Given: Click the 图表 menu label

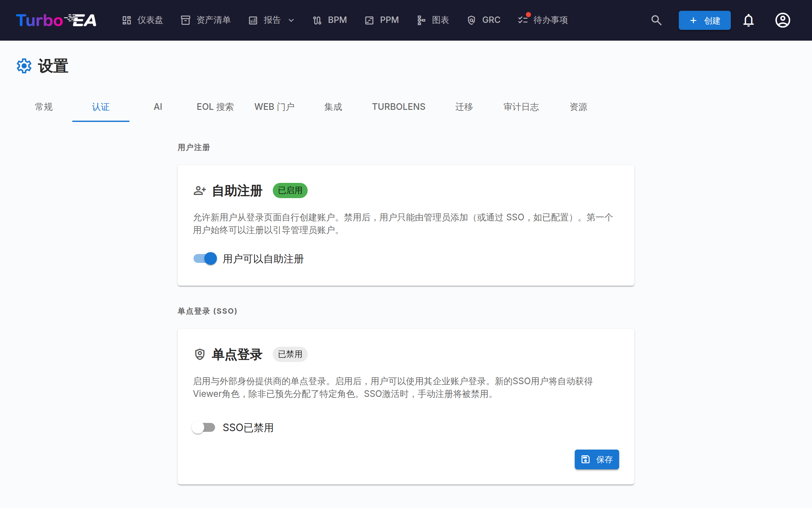Looking at the screenshot, I should pyautogui.click(x=440, y=20).
